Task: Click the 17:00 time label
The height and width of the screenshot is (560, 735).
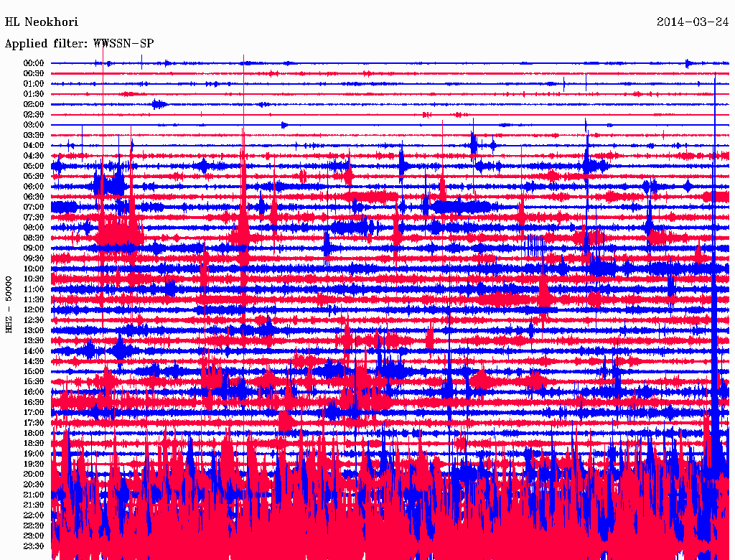Action: point(34,413)
